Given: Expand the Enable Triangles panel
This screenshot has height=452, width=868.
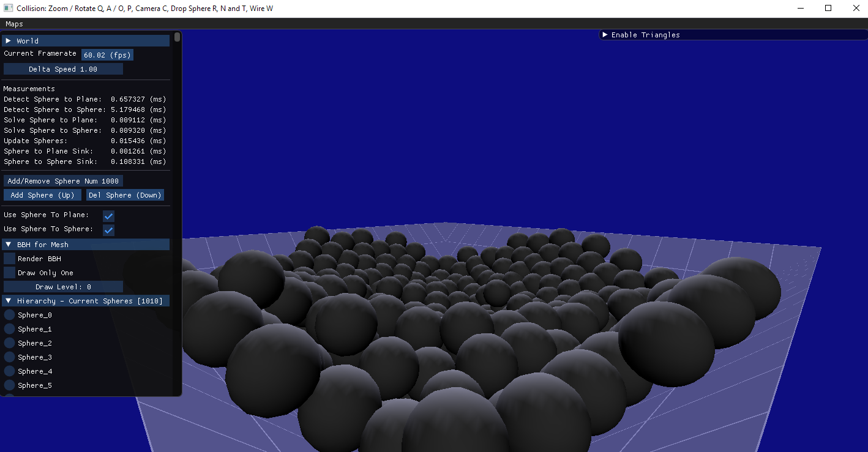Looking at the screenshot, I should [x=733, y=35].
